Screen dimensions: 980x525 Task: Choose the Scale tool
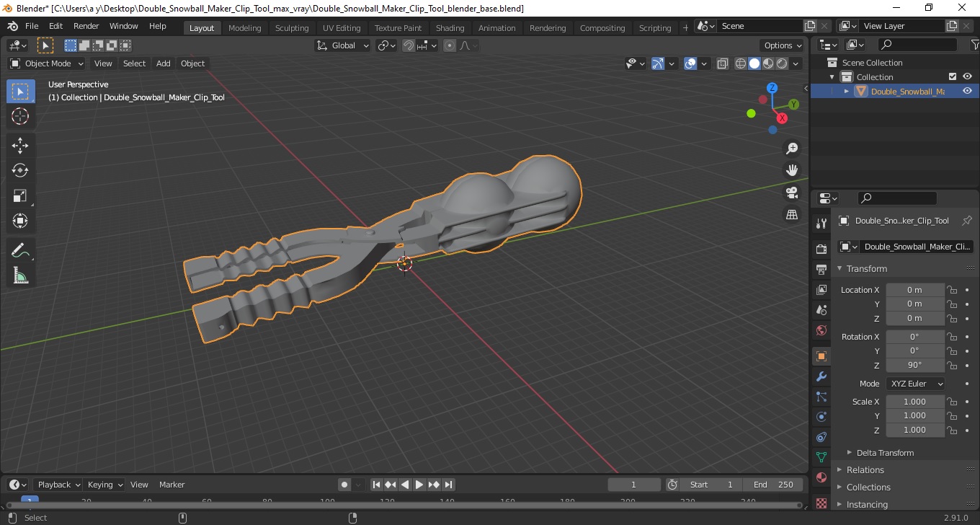coord(20,195)
